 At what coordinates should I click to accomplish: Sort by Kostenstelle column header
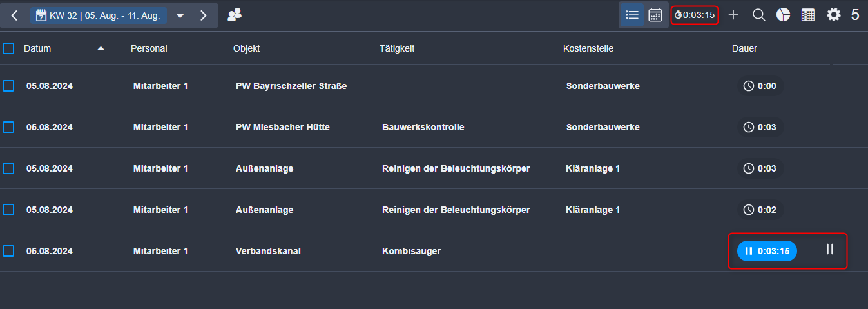pos(588,48)
